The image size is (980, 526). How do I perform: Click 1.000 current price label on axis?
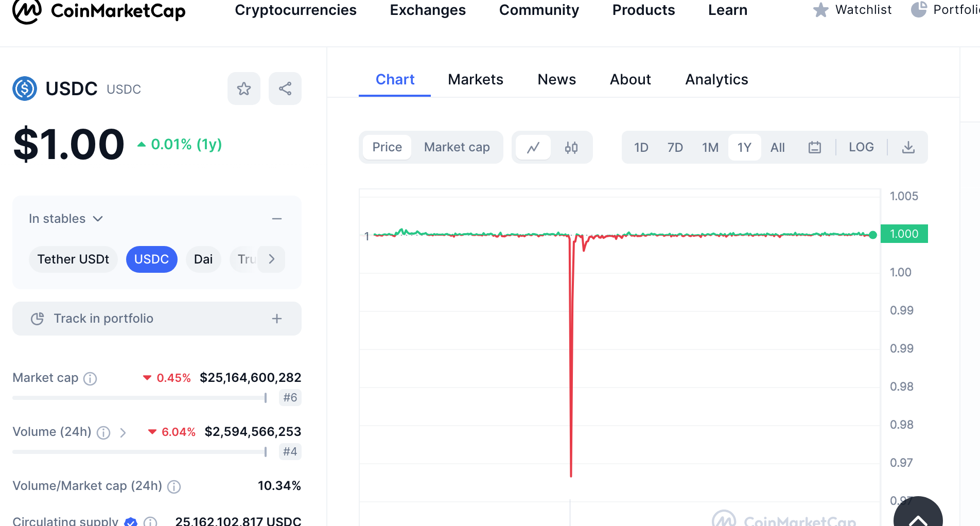[x=904, y=234]
